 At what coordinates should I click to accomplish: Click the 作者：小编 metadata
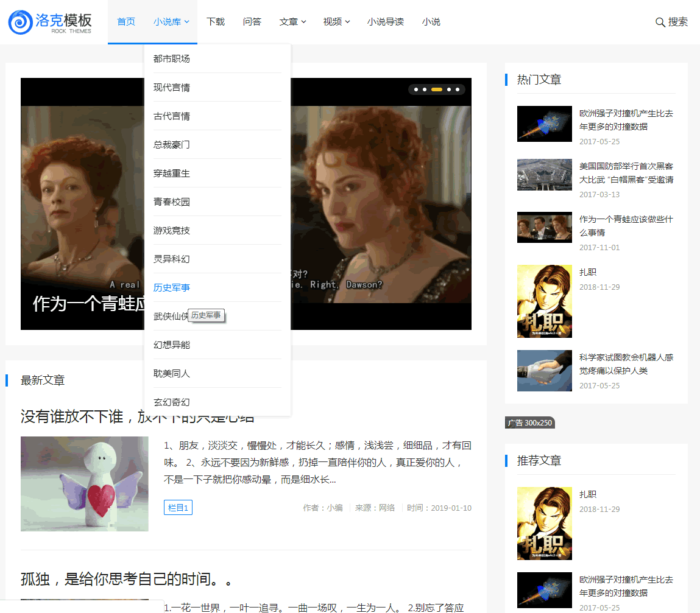tap(323, 508)
